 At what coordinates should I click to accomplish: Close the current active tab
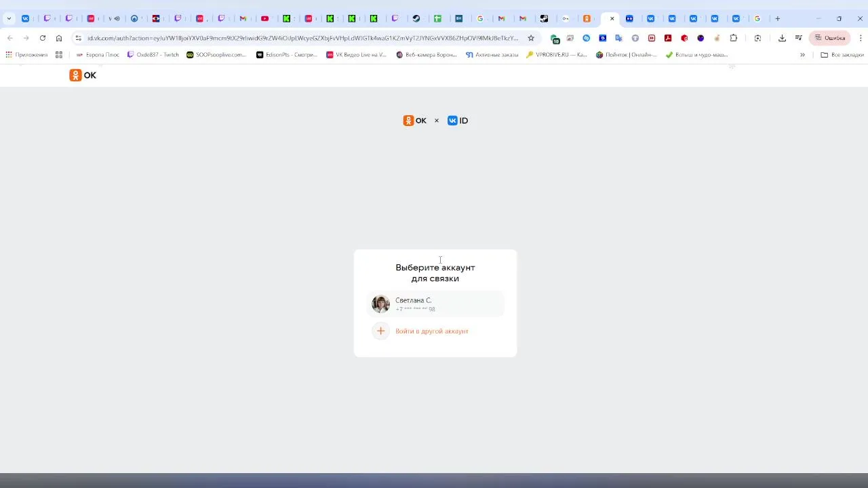click(612, 18)
